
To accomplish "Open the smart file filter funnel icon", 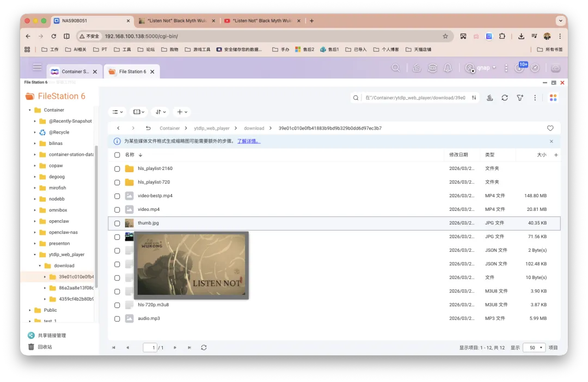I will click(x=520, y=98).
